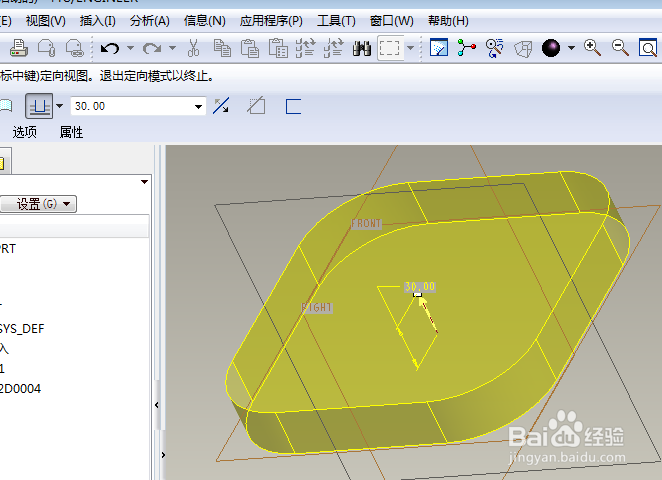Click the Zoom Out magnifier icon
The width and height of the screenshot is (662, 480).
[x=620, y=48]
